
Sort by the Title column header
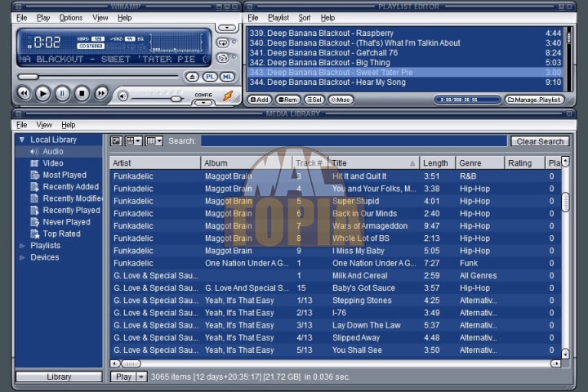(x=373, y=163)
